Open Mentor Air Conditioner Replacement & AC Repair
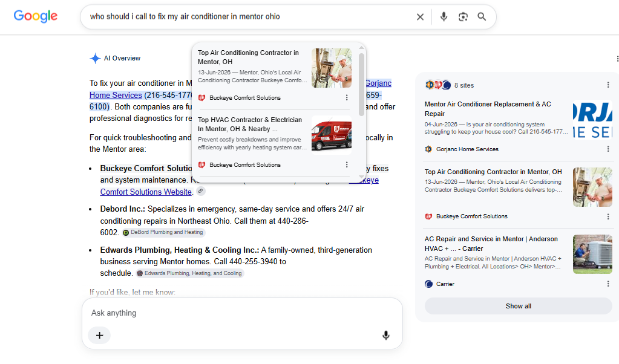The height and width of the screenshot is (364, 619). (488, 109)
